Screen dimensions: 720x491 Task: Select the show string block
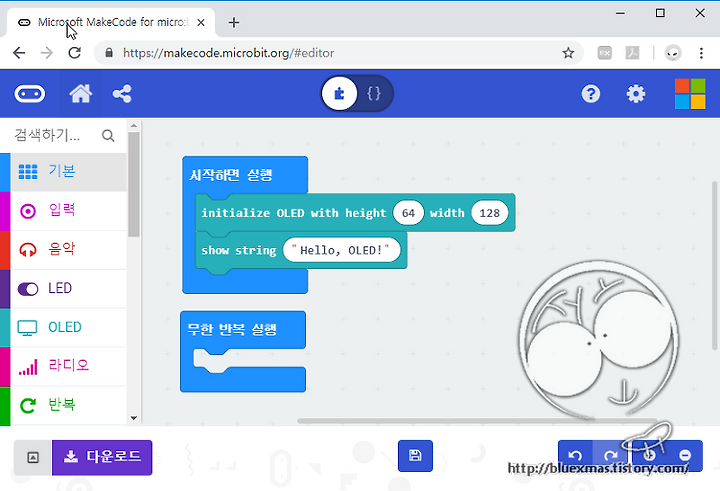click(x=238, y=251)
